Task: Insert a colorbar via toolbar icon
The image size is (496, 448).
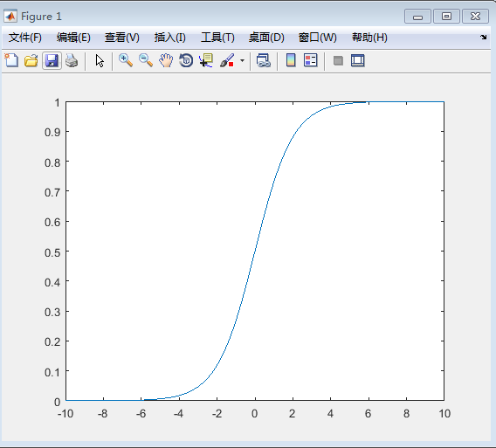Action: 291,60
